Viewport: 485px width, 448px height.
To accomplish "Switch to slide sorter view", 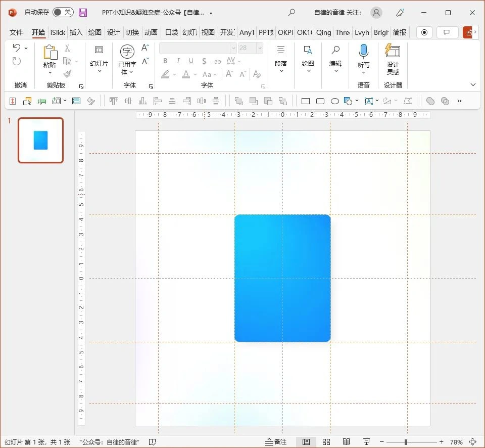I will point(326,442).
